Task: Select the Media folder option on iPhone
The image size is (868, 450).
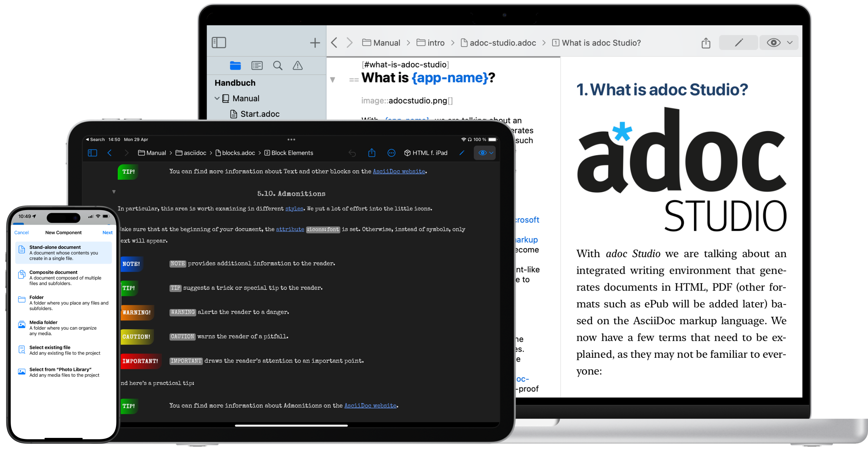Action: pos(64,328)
